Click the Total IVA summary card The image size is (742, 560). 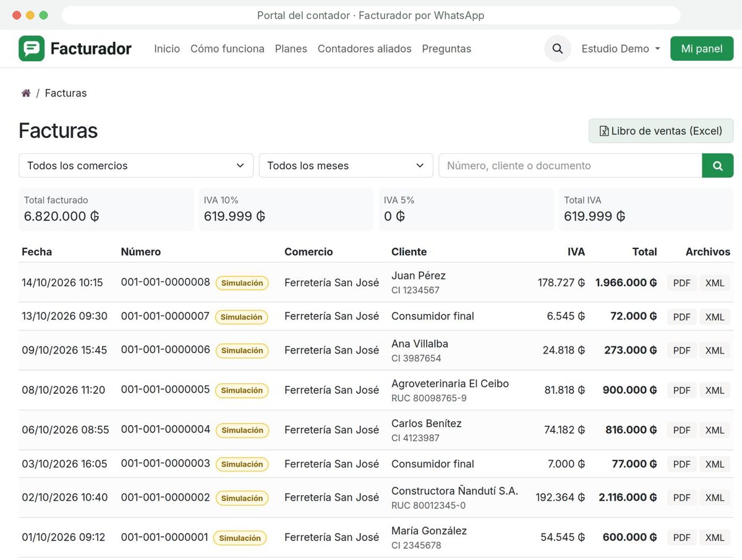[646, 210]
